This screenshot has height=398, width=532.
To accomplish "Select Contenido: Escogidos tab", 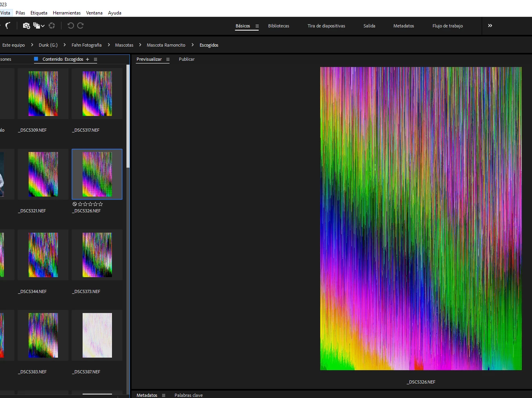I will click(x=63, y=59).
